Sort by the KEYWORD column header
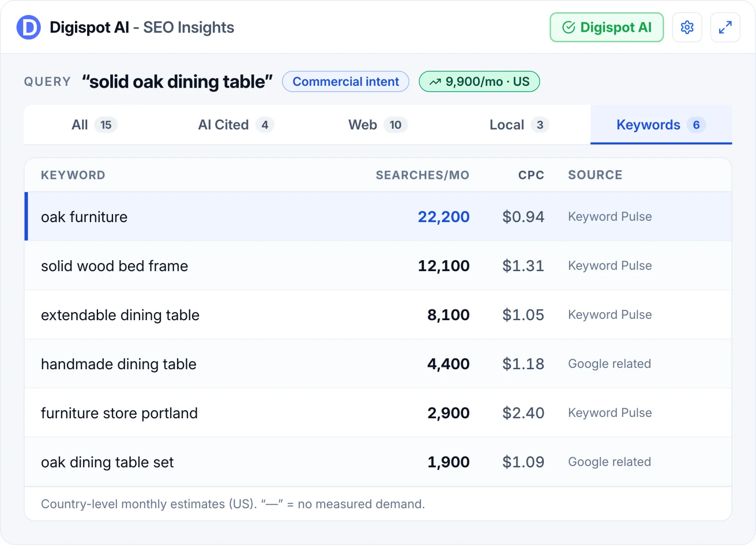The width and height of the screenshot is (756, 545). point(73,175)
